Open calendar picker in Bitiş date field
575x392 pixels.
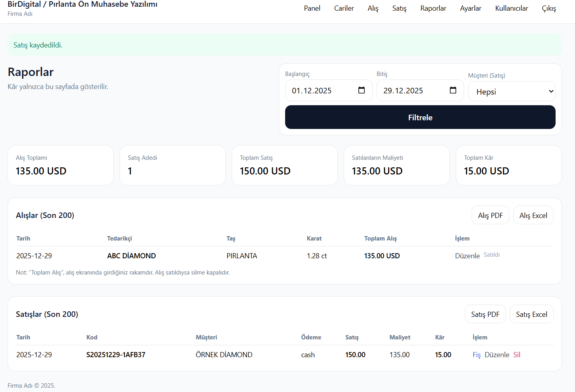click(453, 91)
